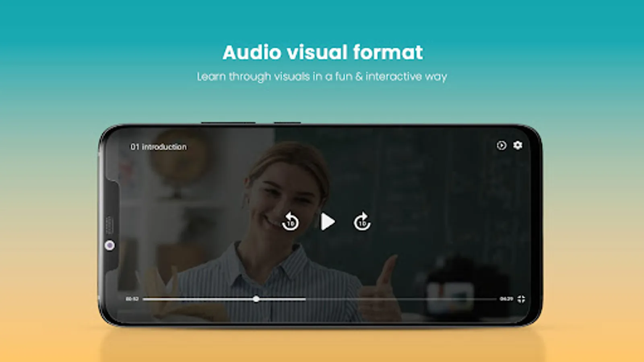Screen dimensions: 644x362
Task: Skip forward 10 seconds
Action: (362, 221)
